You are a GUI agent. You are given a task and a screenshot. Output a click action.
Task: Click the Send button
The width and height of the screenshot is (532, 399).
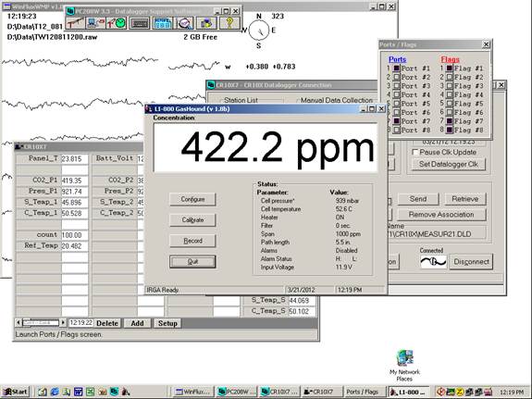[x=418, y=199]
